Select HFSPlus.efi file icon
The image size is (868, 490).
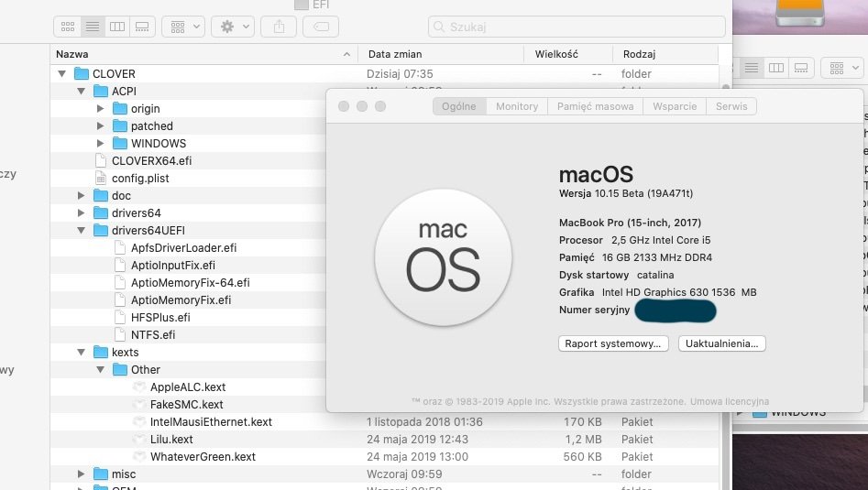coord(119,318)
